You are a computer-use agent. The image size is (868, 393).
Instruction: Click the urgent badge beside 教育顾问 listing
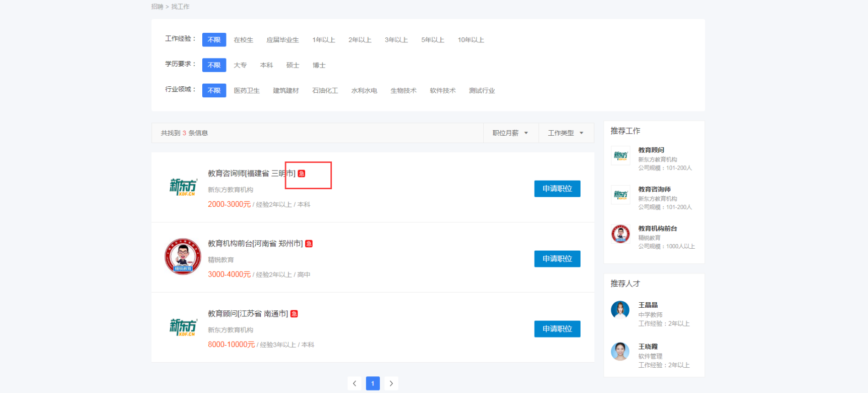coord(295,314)
